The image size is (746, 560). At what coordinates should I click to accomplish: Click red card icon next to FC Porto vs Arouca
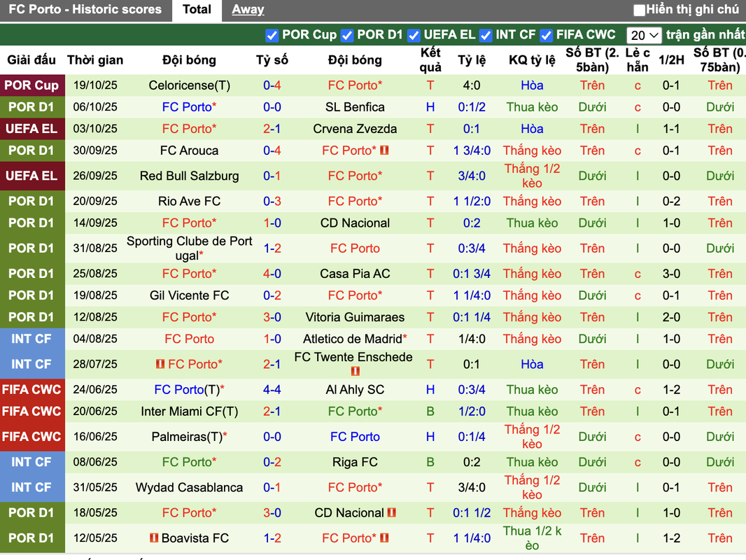point(384,150)
